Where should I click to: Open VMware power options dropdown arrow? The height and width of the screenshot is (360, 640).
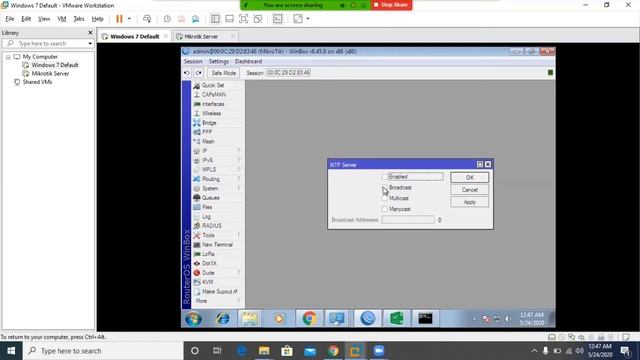click(129, 19)
